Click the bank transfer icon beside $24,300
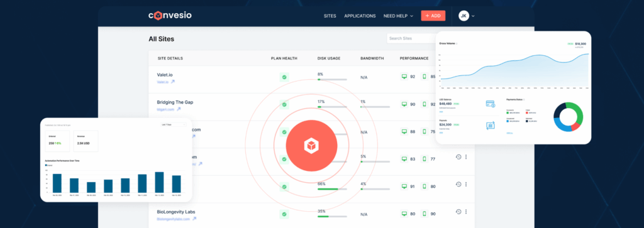 pyautogui.click(x=490, y=125)
